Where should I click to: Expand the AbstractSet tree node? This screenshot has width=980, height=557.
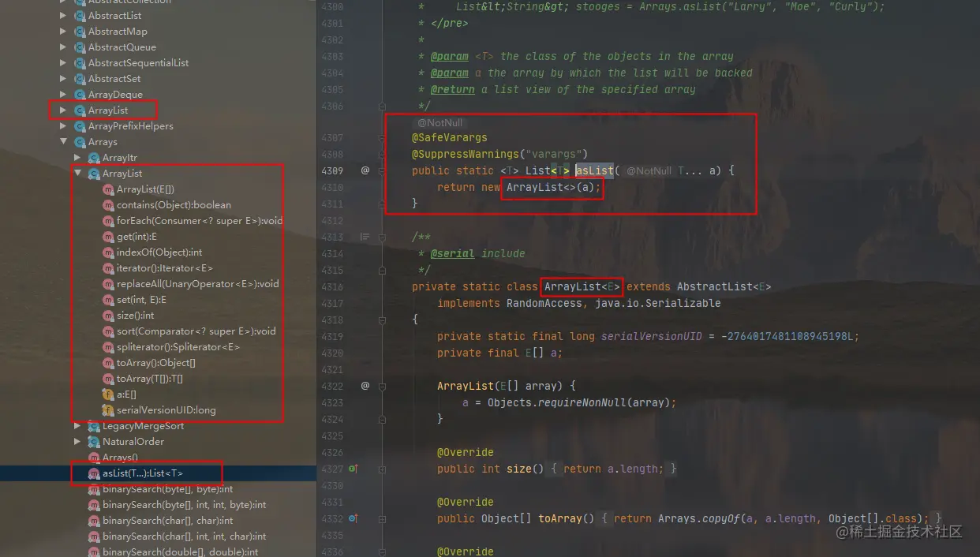64,79
